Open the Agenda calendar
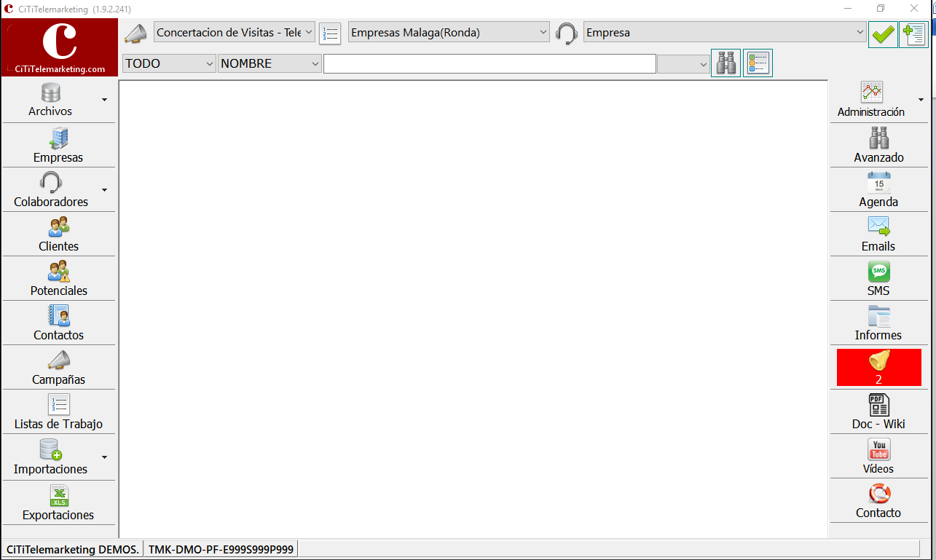Screen dimensions: 936x560 click(x=878, y=189)
